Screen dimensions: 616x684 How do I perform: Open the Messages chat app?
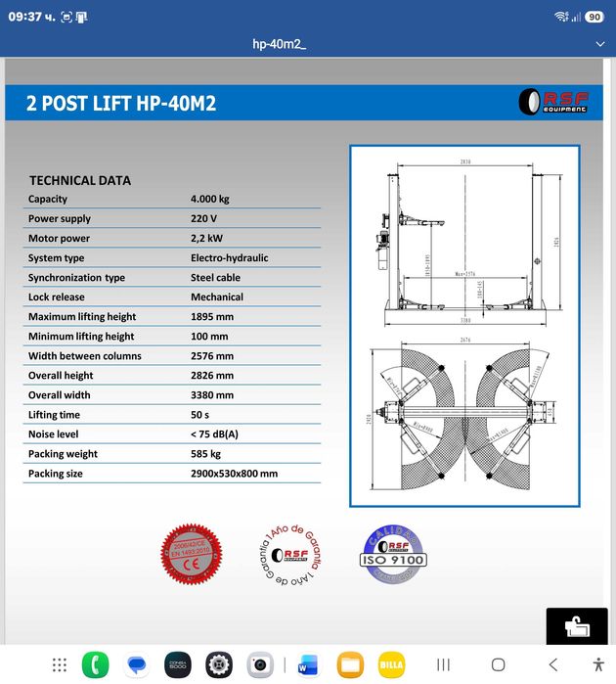[x=137, y=664]
